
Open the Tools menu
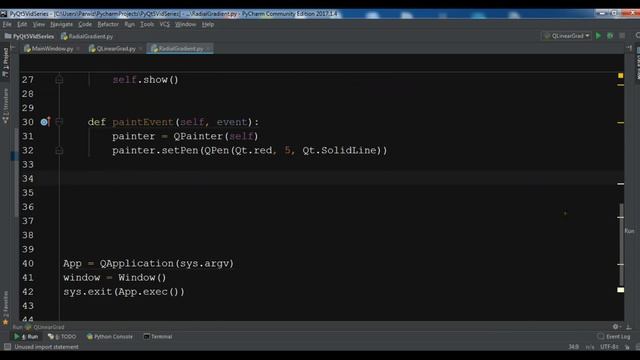[147, 24]
